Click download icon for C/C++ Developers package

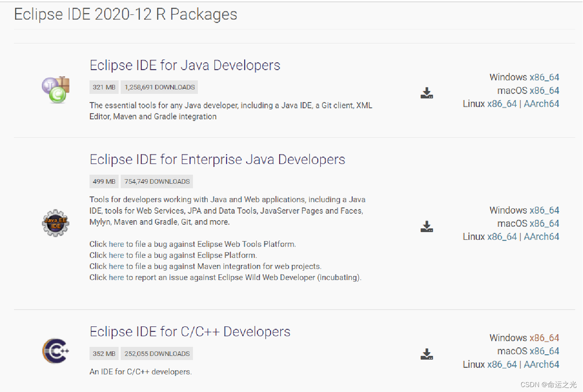427,354
